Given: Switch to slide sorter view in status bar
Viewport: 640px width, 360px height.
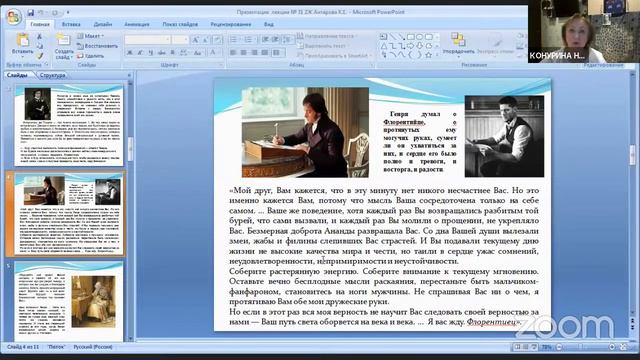Looking at the screenshot, I should (x=525, y=347).
